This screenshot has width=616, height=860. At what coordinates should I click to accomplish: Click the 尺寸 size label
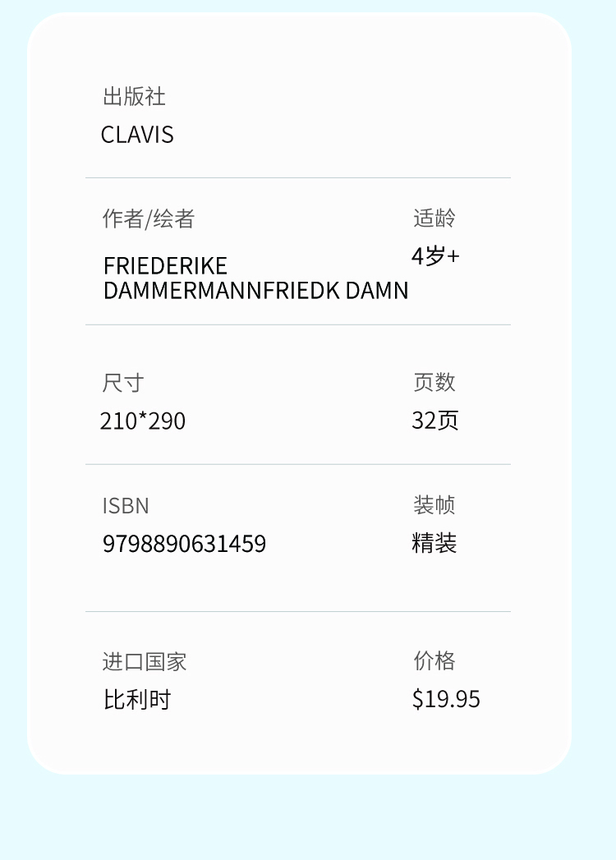[123, 382]
